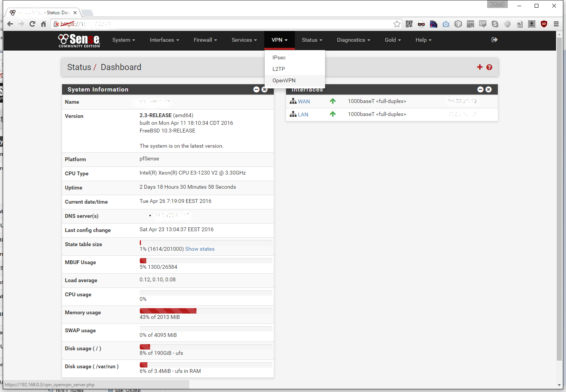Expand the Services menu

pyautogui.click(x=244, y=40)
